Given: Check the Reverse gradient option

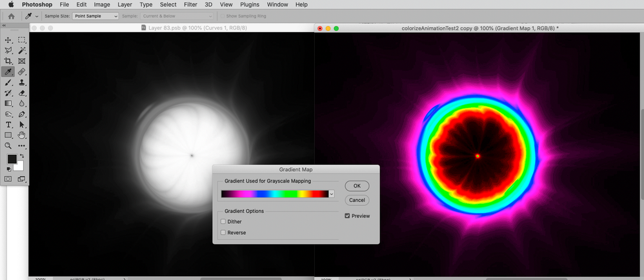Looking at the screenshot, I should [x=223, y=232].
